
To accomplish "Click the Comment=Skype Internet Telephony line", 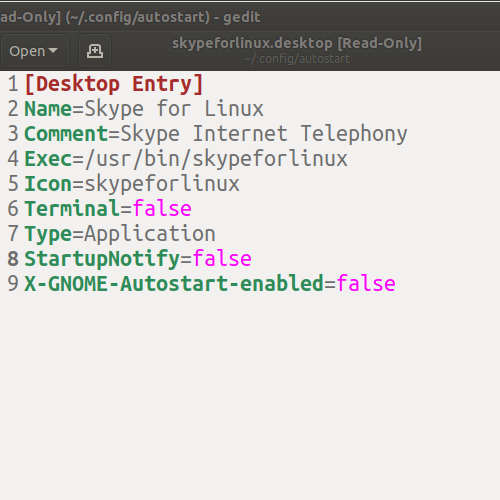I will (216, 134).
